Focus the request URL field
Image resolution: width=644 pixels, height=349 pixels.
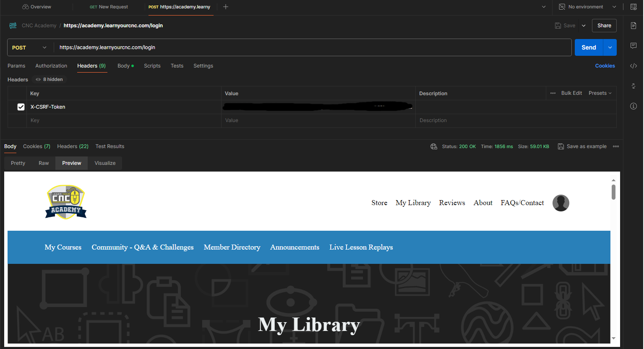[313, 47]
